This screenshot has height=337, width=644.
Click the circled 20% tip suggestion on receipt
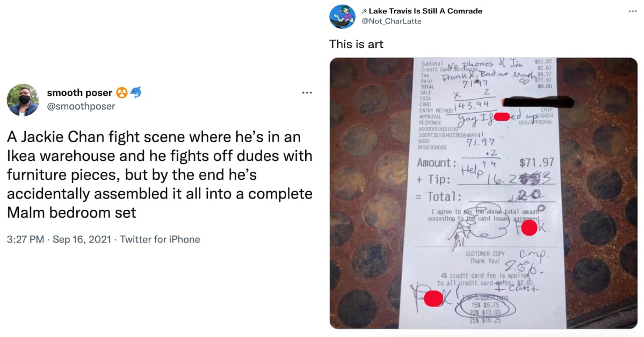pos(486,312)
